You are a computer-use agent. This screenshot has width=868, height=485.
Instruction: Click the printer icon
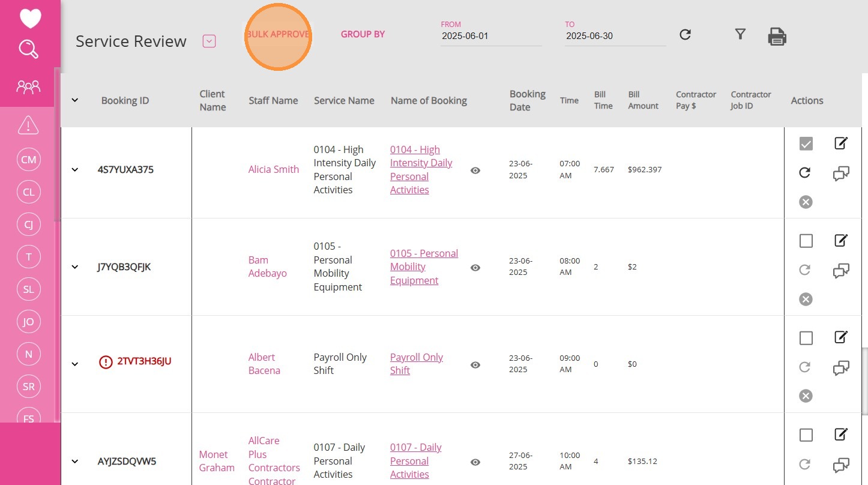click(777, 37)
